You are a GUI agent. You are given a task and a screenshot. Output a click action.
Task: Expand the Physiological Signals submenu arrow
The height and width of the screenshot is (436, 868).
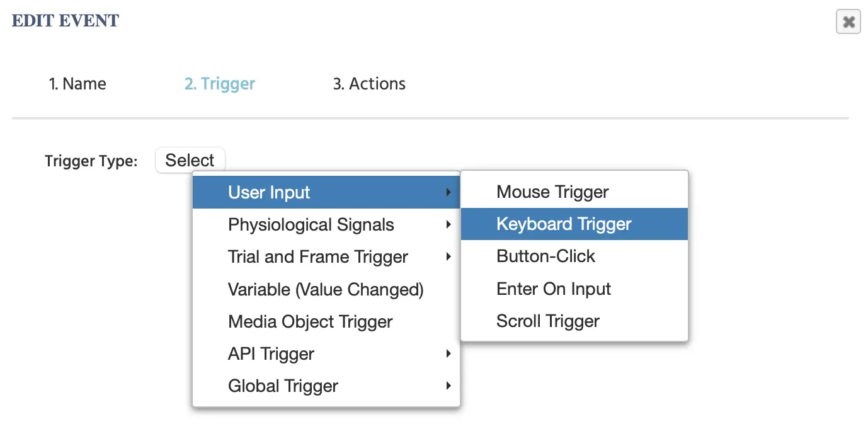point(448,224)
